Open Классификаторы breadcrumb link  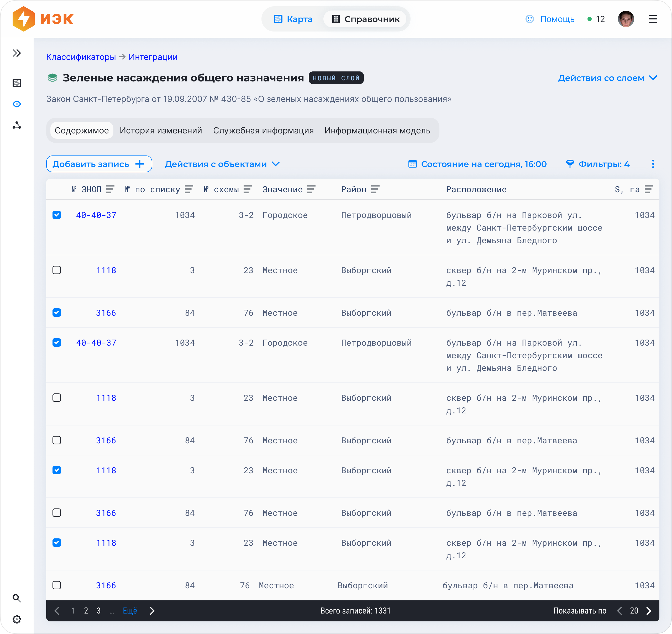point(81,57)
